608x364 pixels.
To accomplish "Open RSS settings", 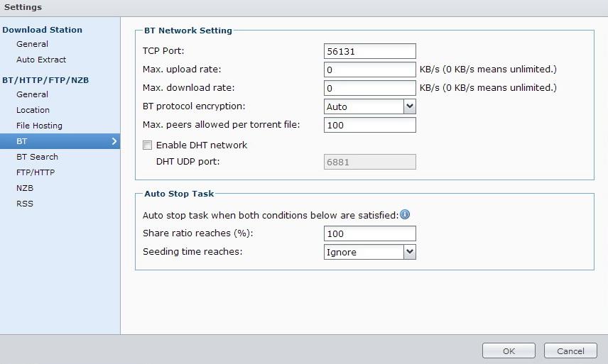I will [25, 204].
